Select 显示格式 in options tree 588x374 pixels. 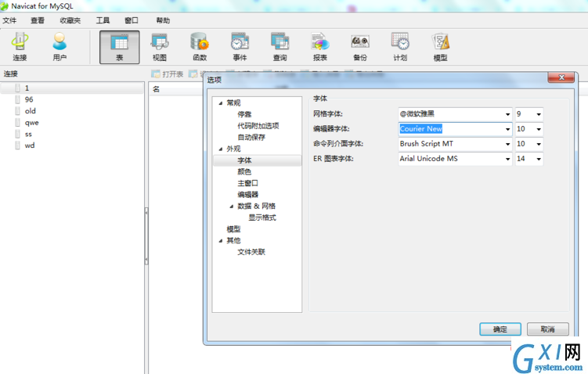(x=262, y=218)
